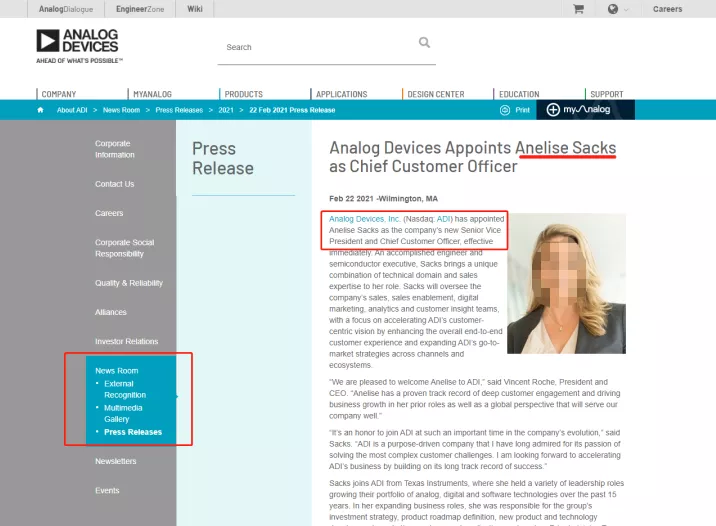Open the APPLICATIONS menu
This screenshot has width=716, height=526.
tap(342, 94)
